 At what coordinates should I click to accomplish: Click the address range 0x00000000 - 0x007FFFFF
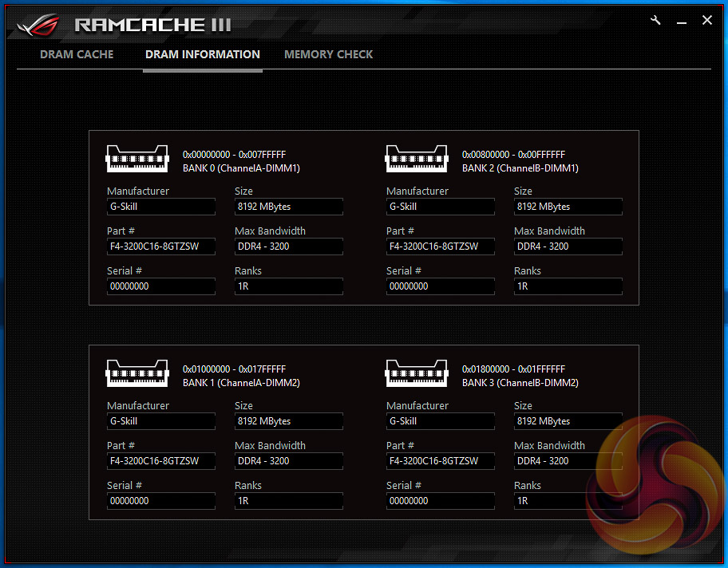[234, 155]
